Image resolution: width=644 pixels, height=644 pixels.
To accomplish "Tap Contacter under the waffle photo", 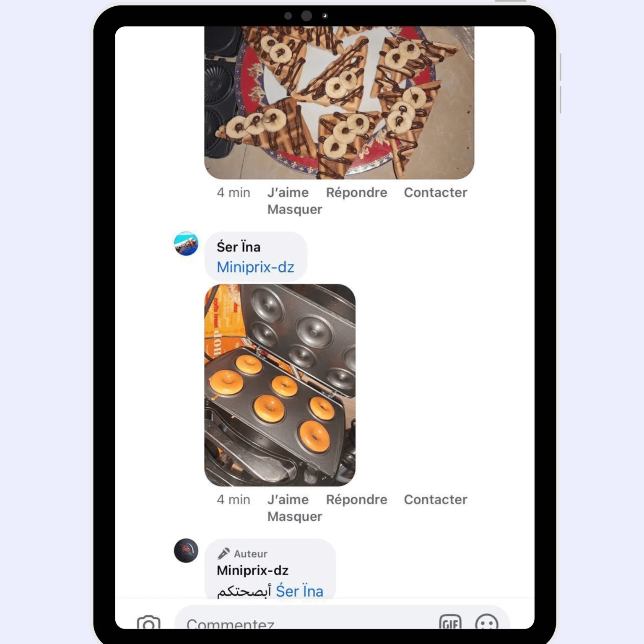I will click(436, 192).
